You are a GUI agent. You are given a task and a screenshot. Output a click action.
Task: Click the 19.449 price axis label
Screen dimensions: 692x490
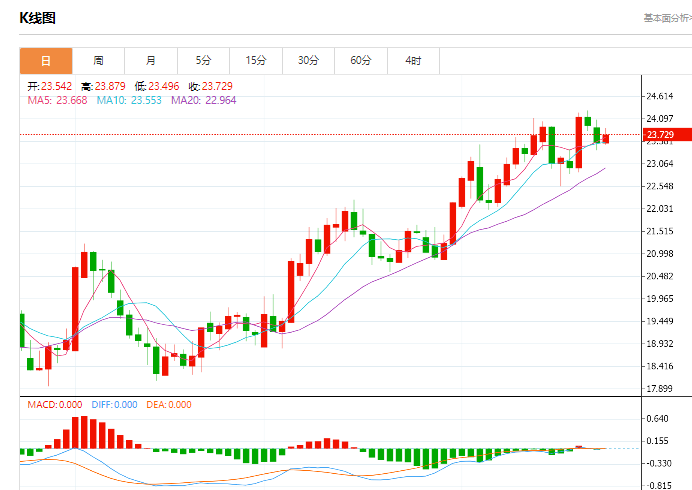[x=660, y=321]
